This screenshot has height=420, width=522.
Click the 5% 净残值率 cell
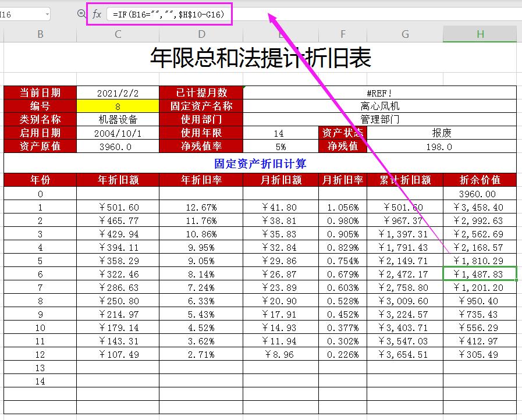pyautogui.click(x=281, y=147)
